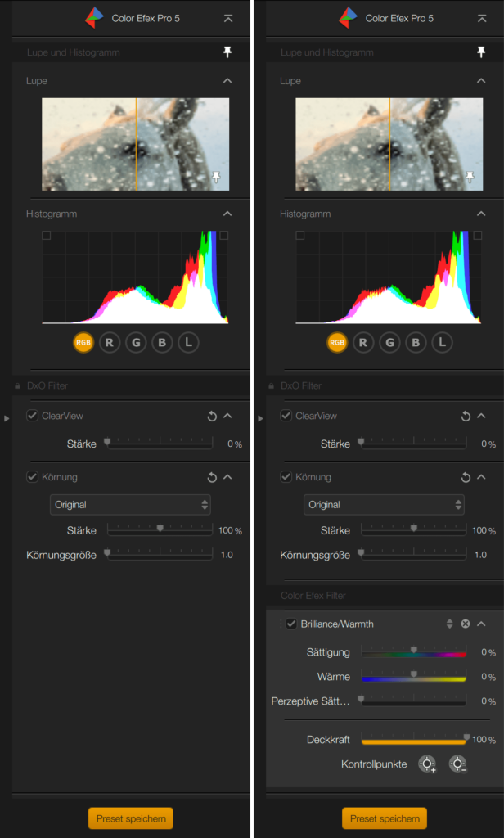Collapse the left Color Efex Pro 5 panel header arrow
The height and width of the screenshot is (838, 504).
[228, 18]
